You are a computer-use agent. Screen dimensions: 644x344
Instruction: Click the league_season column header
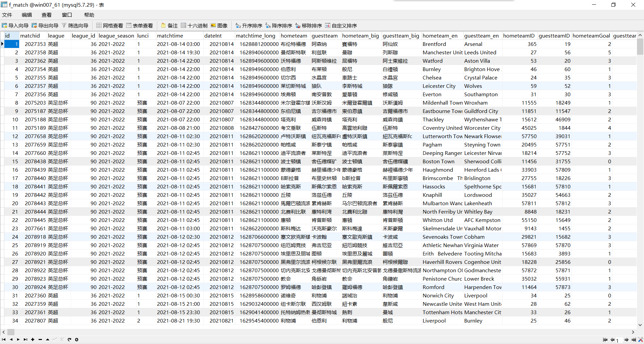coord(117,36)
